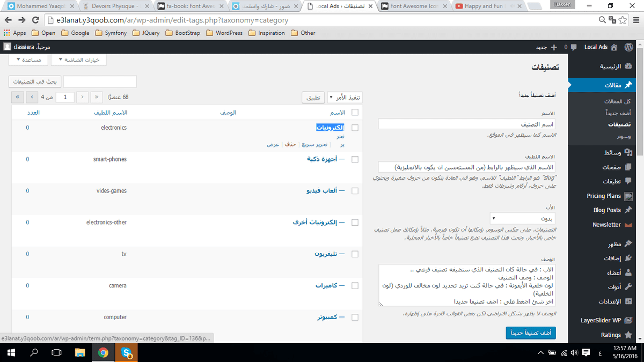Click the blue add new category button

(x=531, y=333)
